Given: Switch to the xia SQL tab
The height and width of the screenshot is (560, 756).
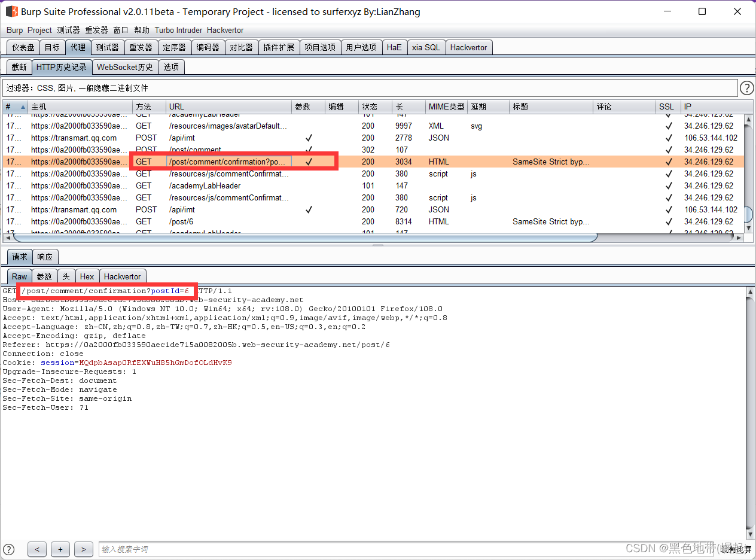Looking at the screenshot, I should click(x=426, y=47).
